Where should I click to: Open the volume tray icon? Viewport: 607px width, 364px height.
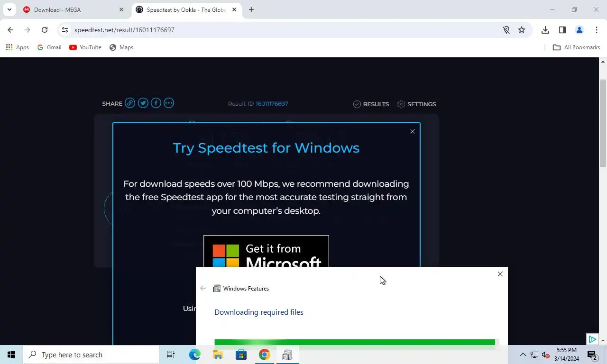(x=546, y=355)
